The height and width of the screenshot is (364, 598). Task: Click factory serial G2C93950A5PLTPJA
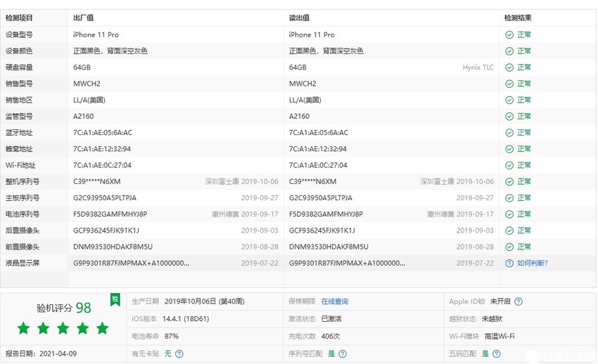(x=105, y=198)
